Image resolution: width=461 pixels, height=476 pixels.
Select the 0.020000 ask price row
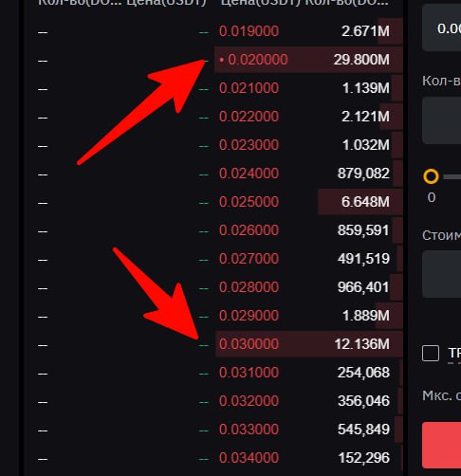308,60
